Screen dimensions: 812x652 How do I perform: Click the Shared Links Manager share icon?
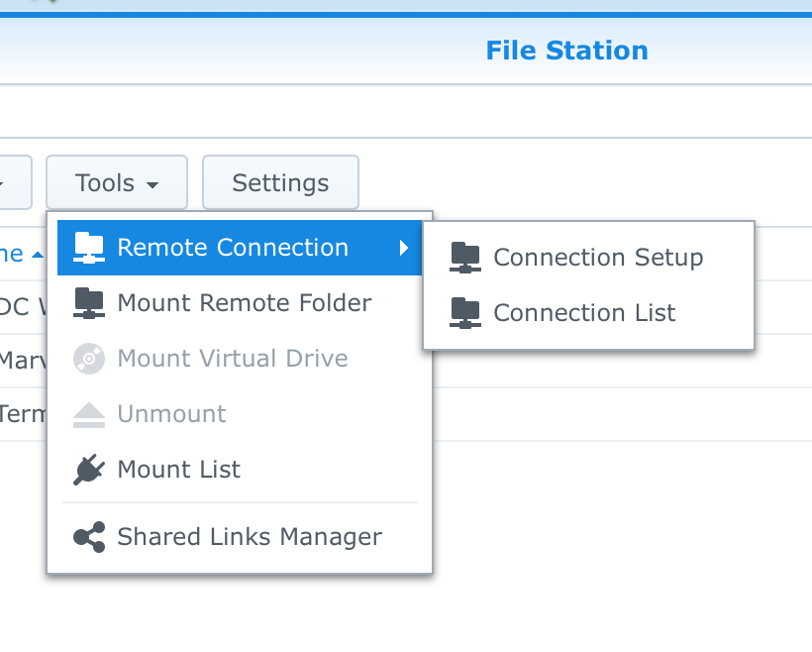[89, 537]
